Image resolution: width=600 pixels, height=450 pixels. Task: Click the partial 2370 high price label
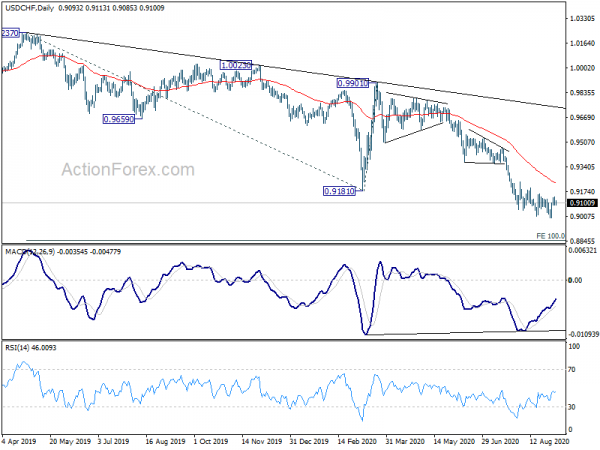point(10,33)
